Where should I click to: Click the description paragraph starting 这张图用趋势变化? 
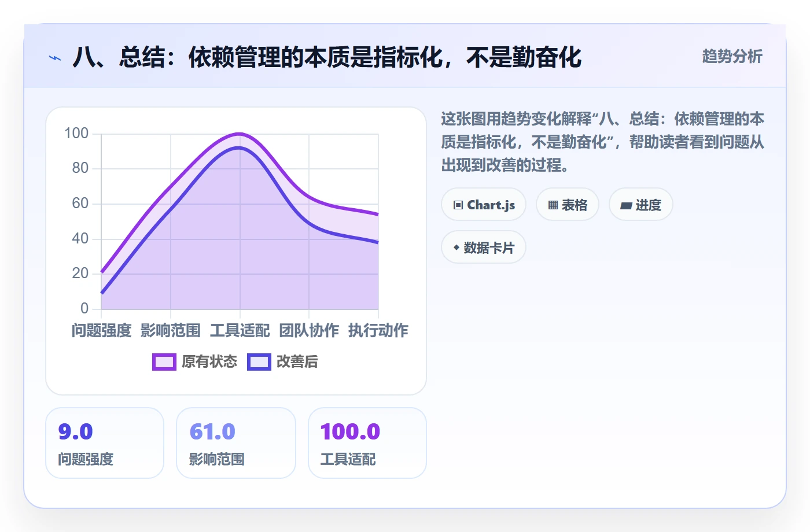pos(603,142)
